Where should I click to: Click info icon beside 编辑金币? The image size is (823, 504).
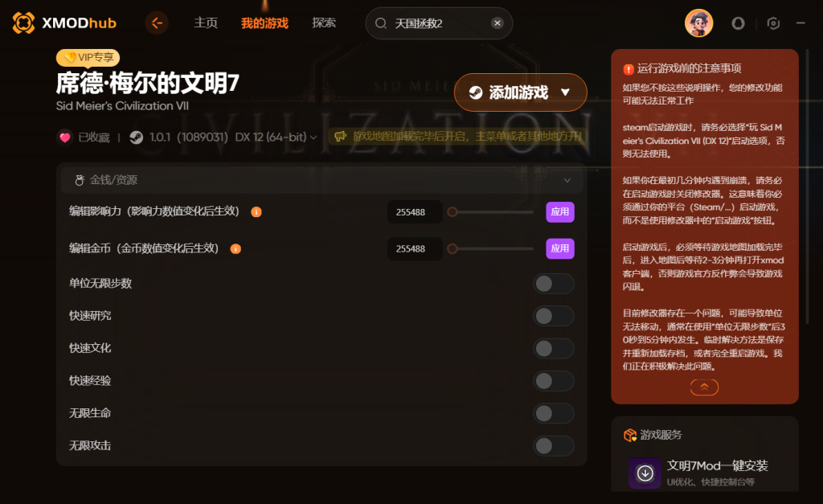[235, 249]
